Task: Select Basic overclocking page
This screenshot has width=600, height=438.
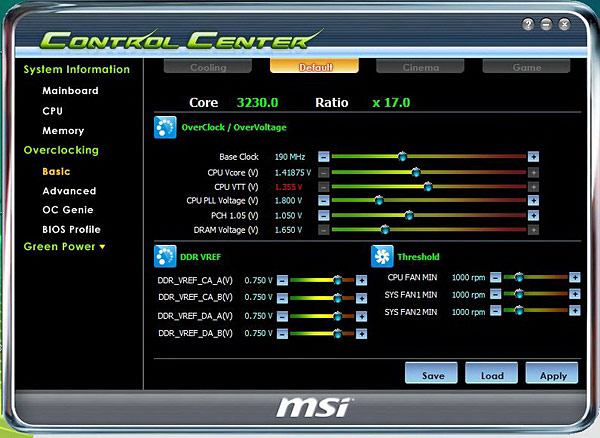Action: 56,171
